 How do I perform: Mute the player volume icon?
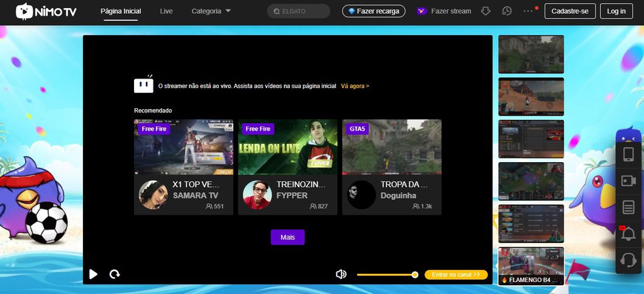click(x=341, y=275)
